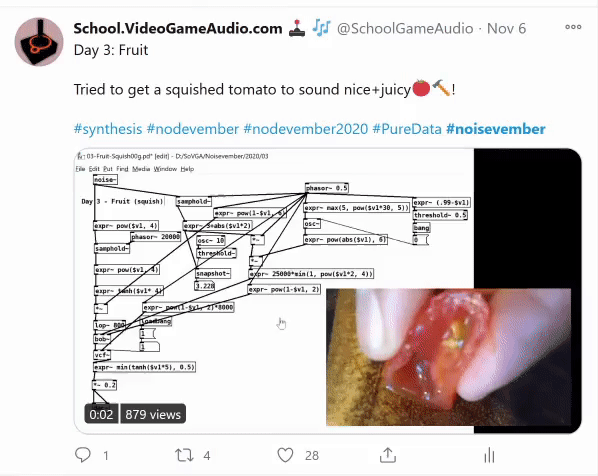Open the #noisevember hashtag
This screenshot has width=598, height=476.
coord(495,129)
